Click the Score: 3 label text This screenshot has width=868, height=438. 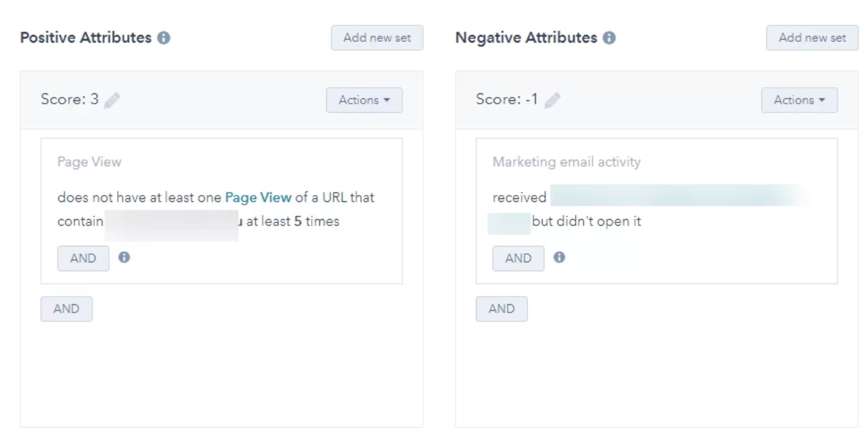click(69, 100)
